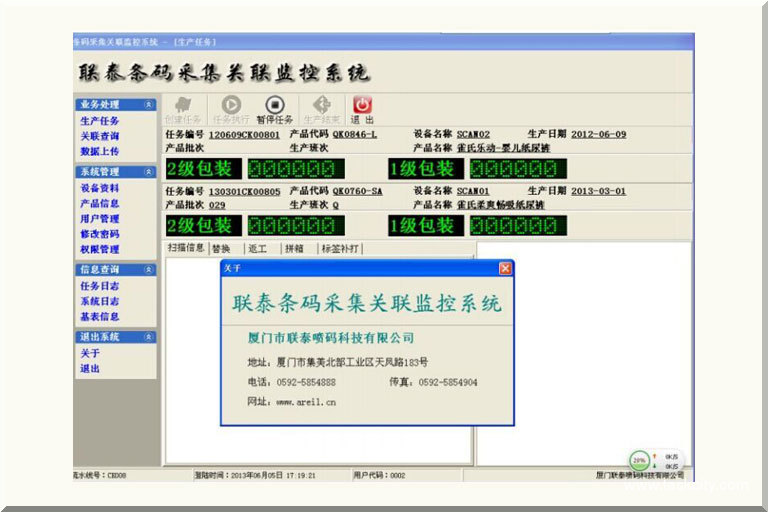This screenshot has width=768, height=512.
Task: Switch to the 返工 tab
Action: (257, 248)
